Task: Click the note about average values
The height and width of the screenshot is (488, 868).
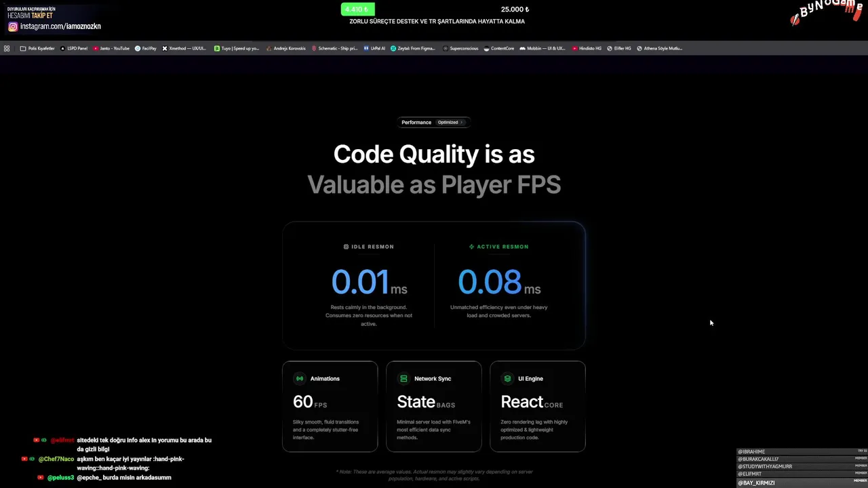Action: pos(434,475)
